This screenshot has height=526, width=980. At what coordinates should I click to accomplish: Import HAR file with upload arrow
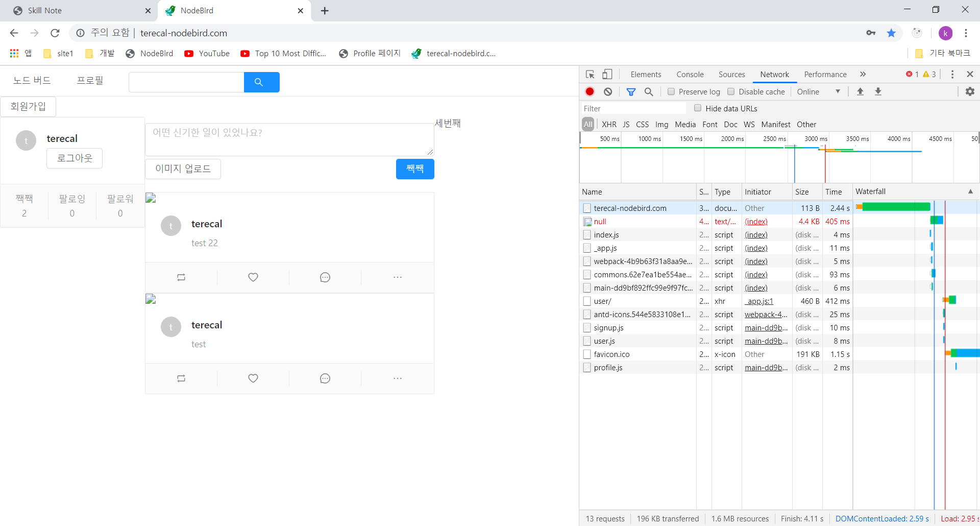tap(860, 91)
